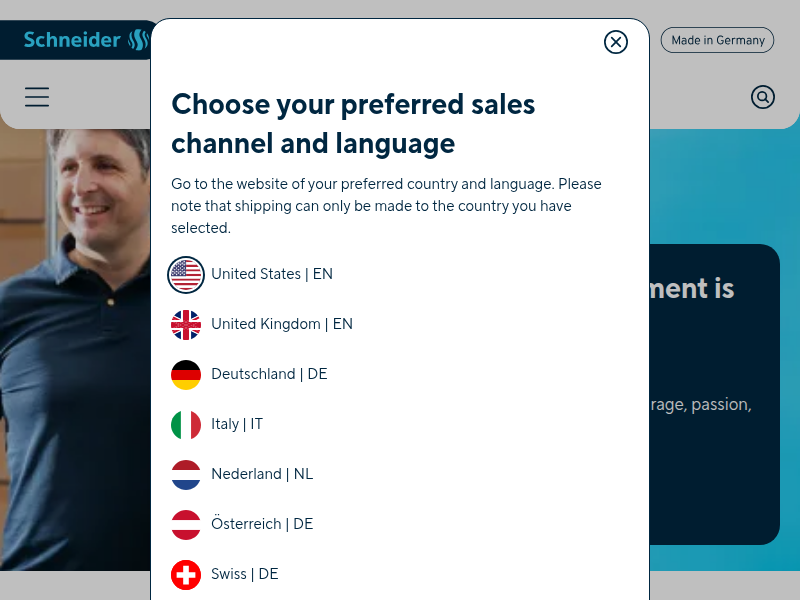Click the United Kingdom flag icon
Screen dimensions: 800x600
pos(186,324)
